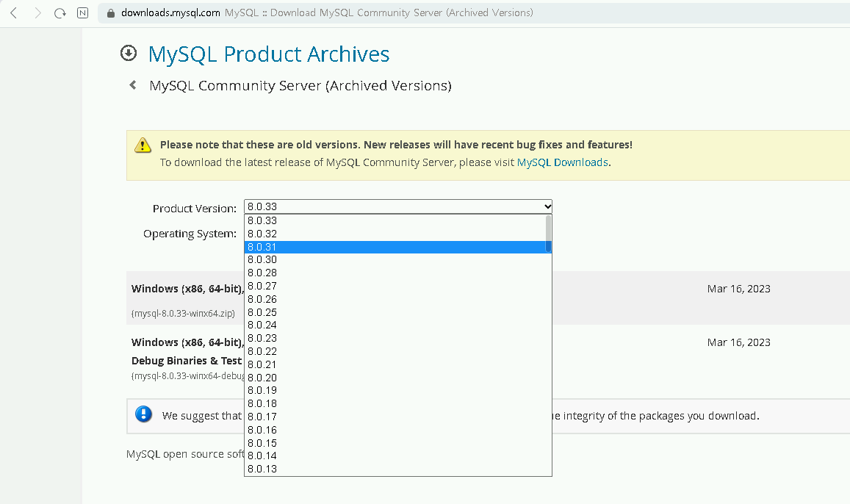Screen dimensions: 850x504
Task: Click the yellow warning triangle icon
Action: 143,145
